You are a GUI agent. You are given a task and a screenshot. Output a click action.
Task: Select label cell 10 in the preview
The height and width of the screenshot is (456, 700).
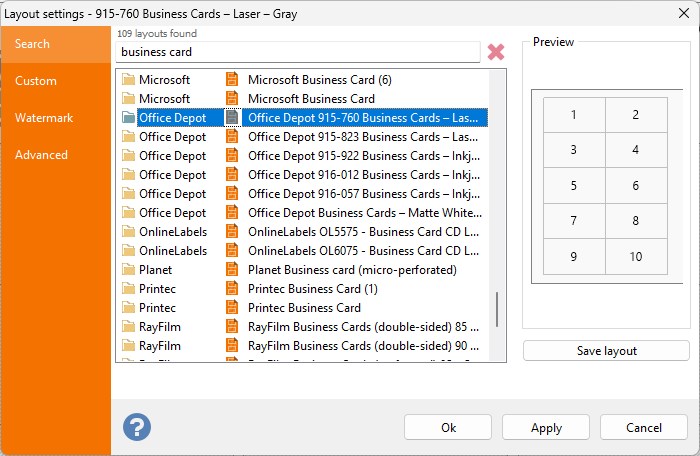coord(636,256)
